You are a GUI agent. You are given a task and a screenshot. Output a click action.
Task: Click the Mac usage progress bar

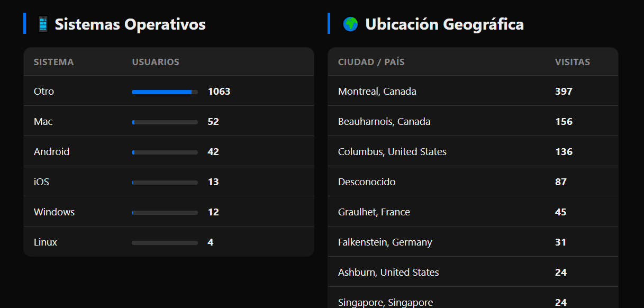pos(165,122)
